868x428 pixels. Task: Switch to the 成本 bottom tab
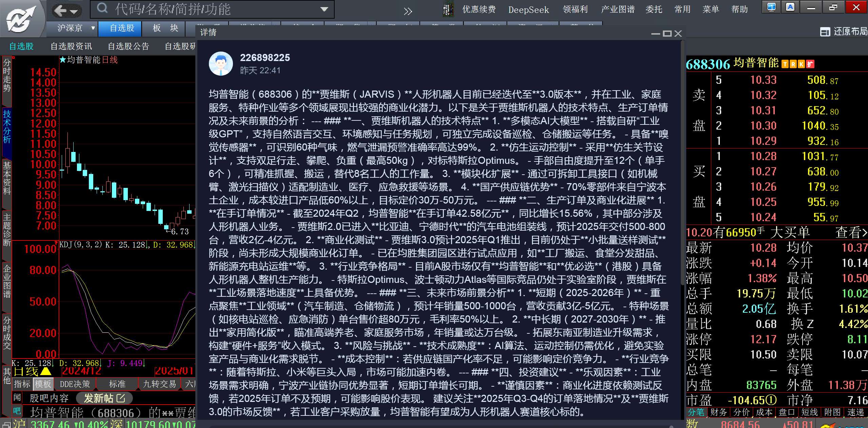[764, 412]
